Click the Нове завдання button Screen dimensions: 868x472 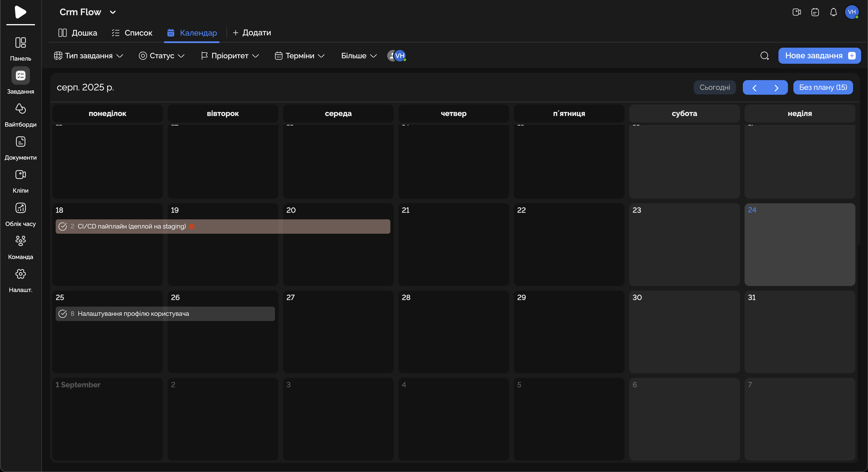pyautogui.click(x=819, y=56)
